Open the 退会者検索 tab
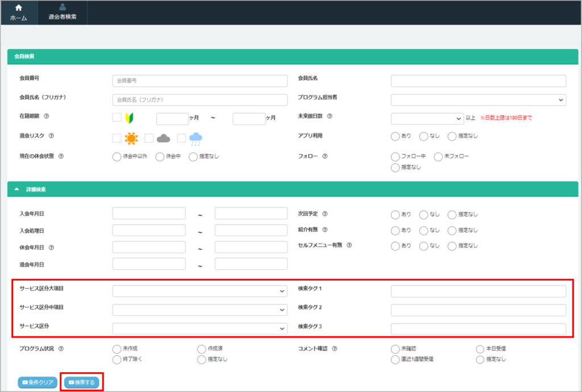 click(x=63, y=12)
